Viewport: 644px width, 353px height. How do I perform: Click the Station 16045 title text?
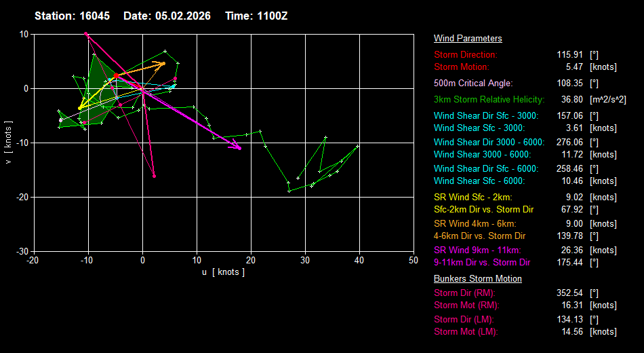73,16
